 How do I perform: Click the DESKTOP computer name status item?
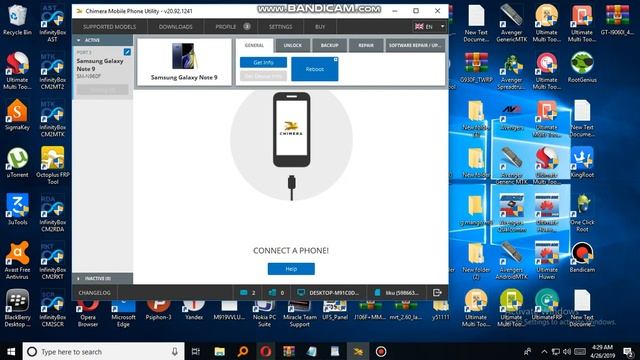click(x=328, y=293)
